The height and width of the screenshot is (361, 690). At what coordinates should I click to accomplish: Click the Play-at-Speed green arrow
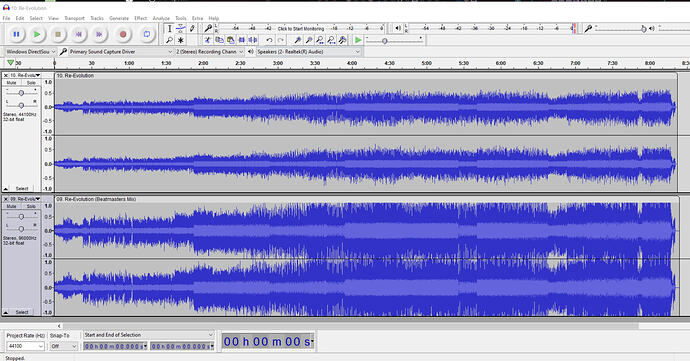[358, 40]
